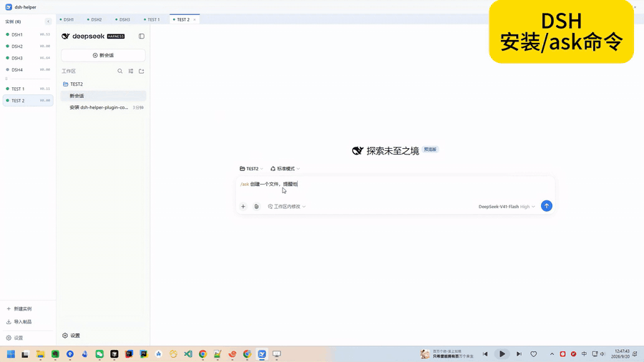The height and width of the screenshot is (362, 644).
Task: Click 新建实例 to create instance
Action: click(19, 308)
